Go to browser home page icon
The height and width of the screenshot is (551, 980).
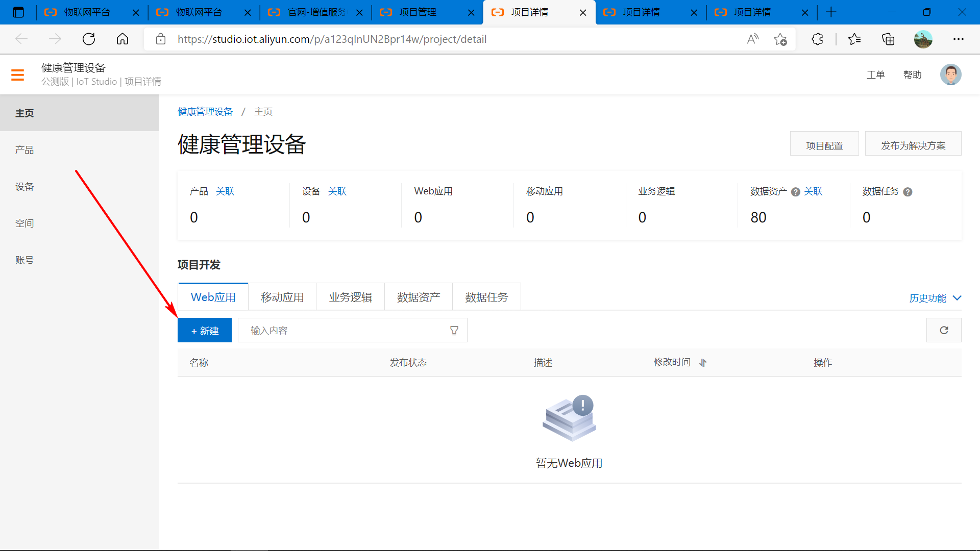point(122,39)
